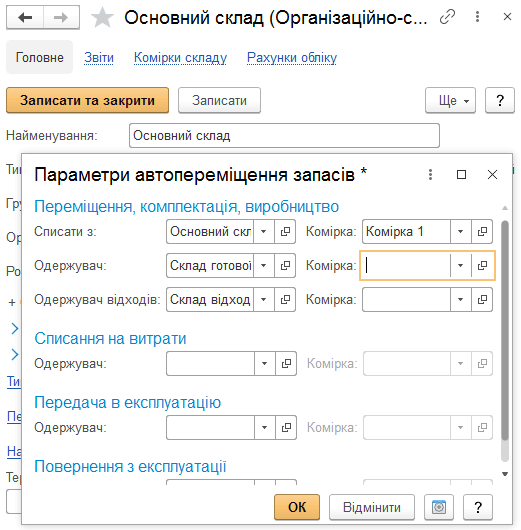The image size is (521, 530).
Task: Click Списання на витрати heading
Action: pyautogui.click(x=110, y=338)
